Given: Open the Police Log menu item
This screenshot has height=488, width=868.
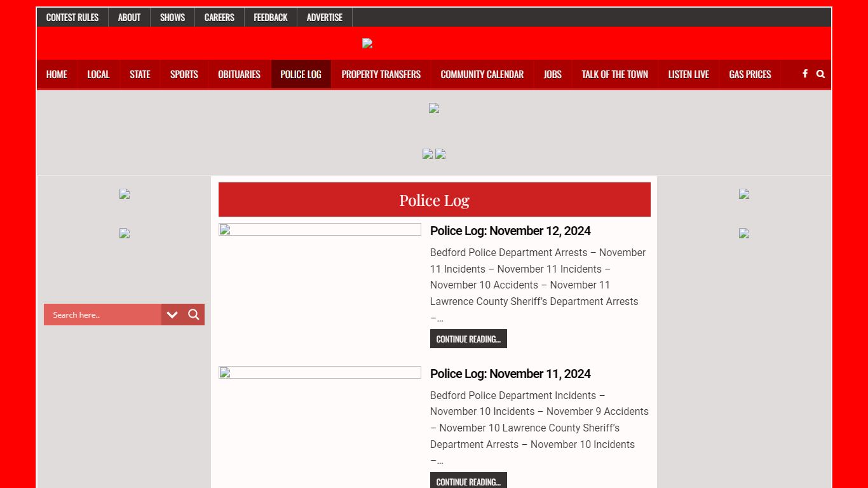Looking at the screenshot, I should tap(301, 74).
